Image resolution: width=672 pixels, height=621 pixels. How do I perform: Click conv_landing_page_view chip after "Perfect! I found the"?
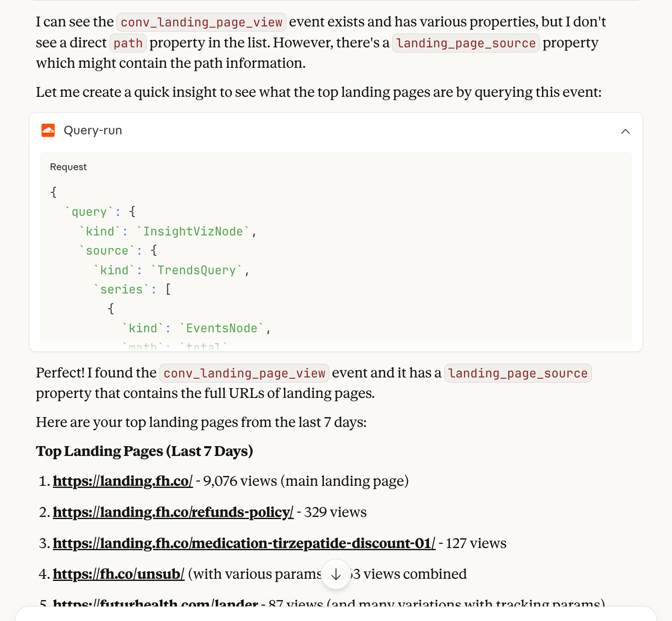coord(244,373)
